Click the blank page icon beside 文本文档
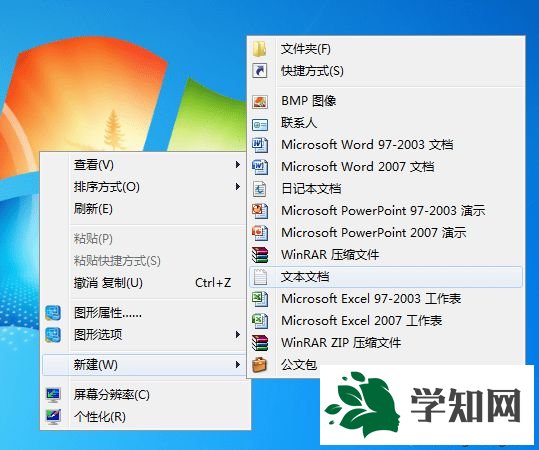539x450 pixels. pyautogui.click(x=260, y=277)
